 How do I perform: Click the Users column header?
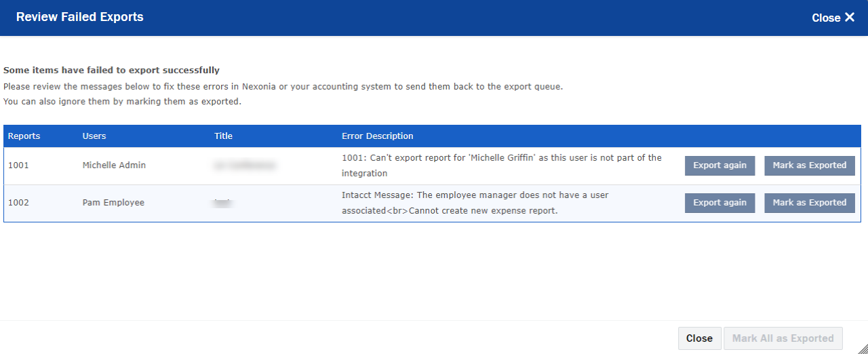click(94, 136)
